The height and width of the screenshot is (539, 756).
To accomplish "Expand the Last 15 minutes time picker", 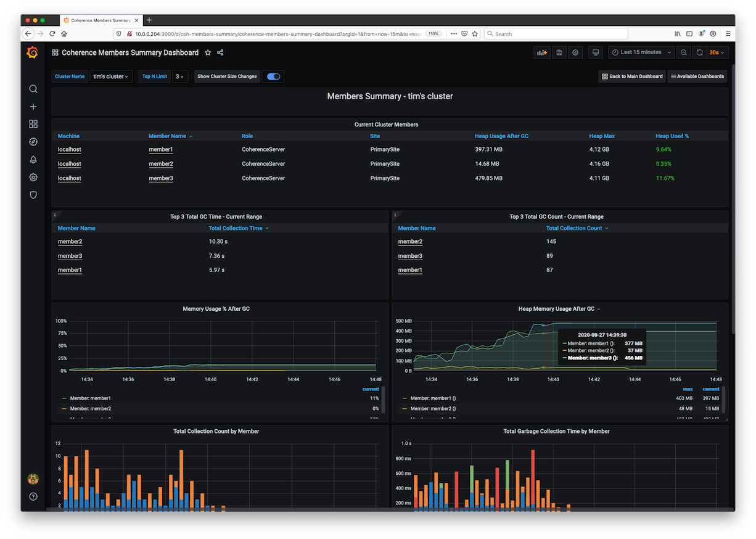I will (x=641, y=53).
